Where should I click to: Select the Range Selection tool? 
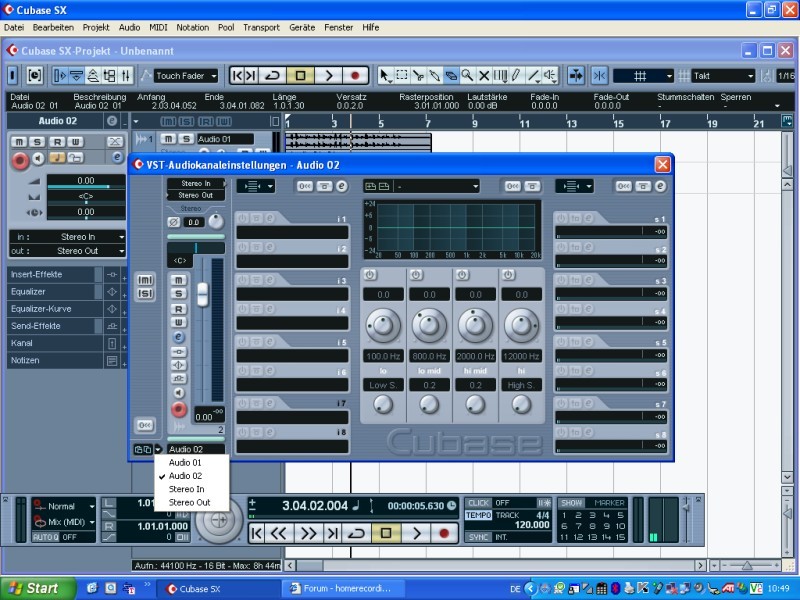[402, 76]
